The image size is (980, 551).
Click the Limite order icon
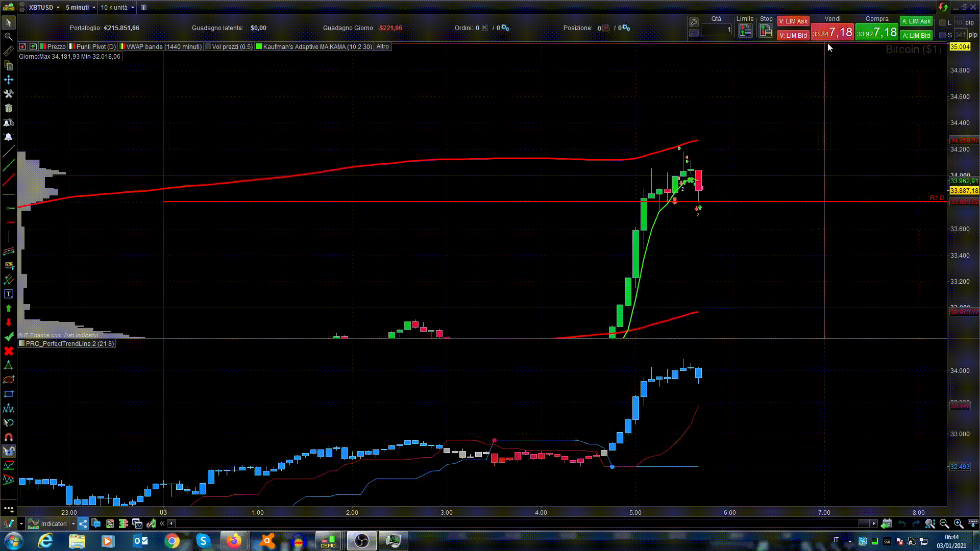pyautogui.click(x=745, y=31)
